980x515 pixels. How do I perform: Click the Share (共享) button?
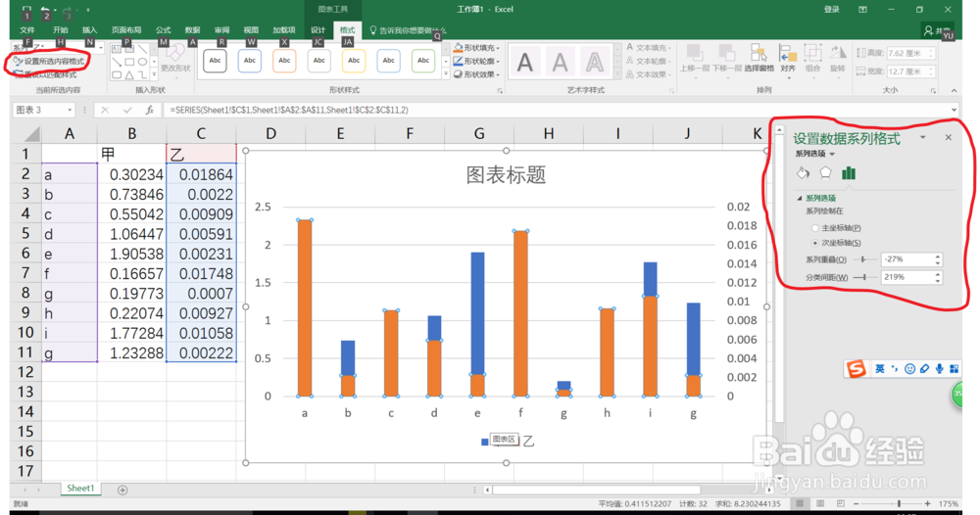click(x=938, y=30)
